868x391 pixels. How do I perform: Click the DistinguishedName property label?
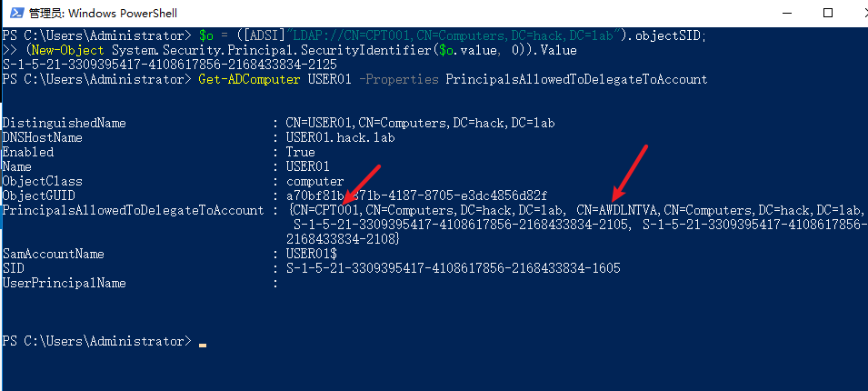point(64,123)
